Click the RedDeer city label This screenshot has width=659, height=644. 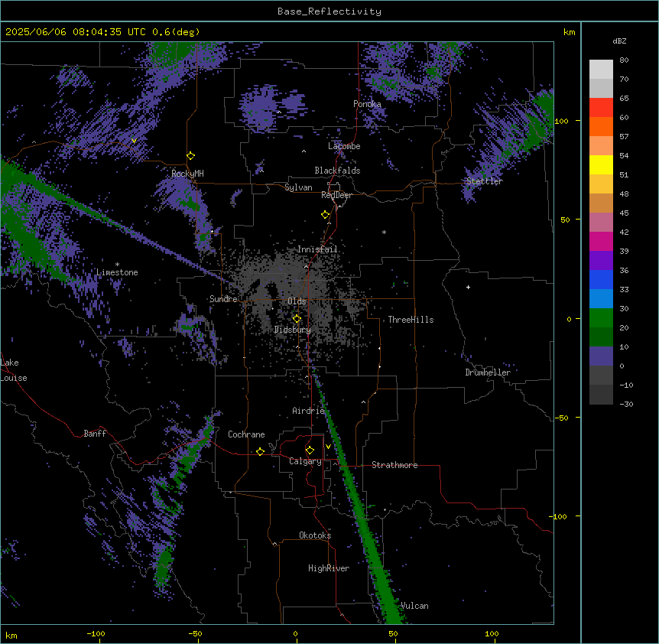click(336, 195)
